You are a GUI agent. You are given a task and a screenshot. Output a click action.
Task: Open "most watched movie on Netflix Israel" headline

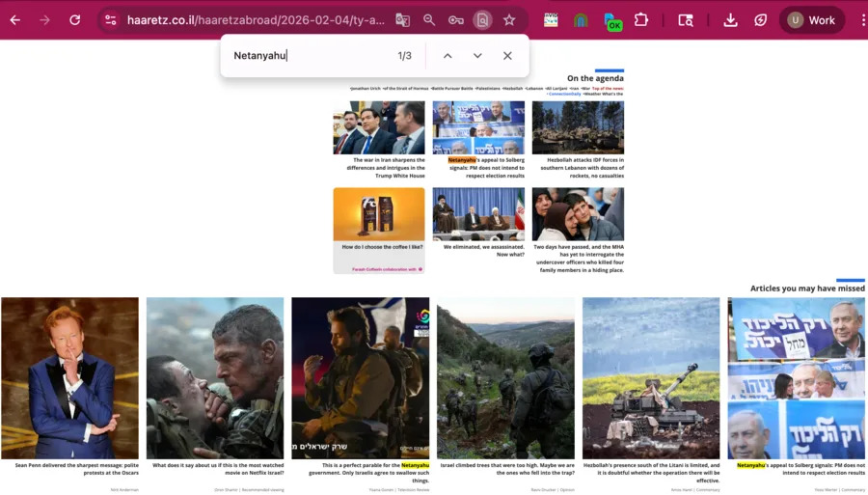tap(218, 469)
